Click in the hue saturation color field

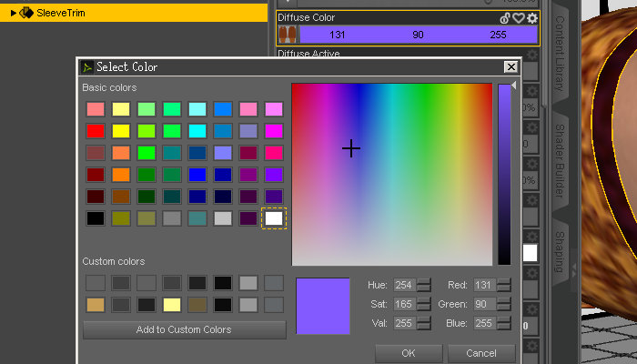click(392, 175)
